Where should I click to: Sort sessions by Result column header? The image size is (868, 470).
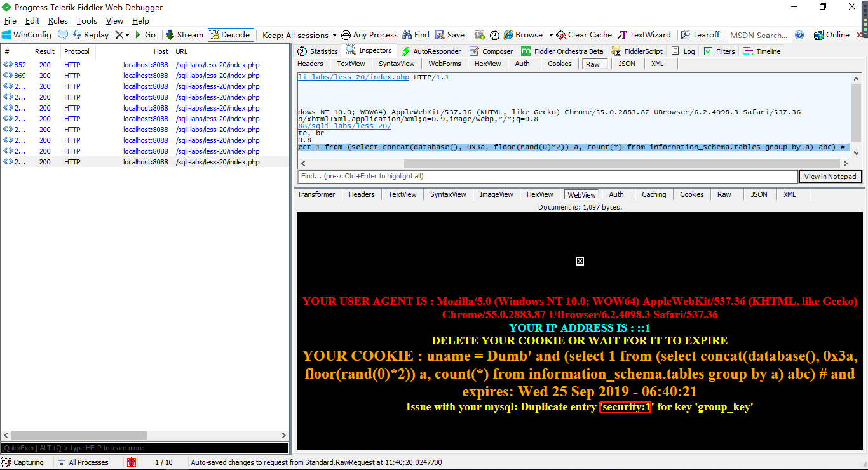[x=44, y=51]
